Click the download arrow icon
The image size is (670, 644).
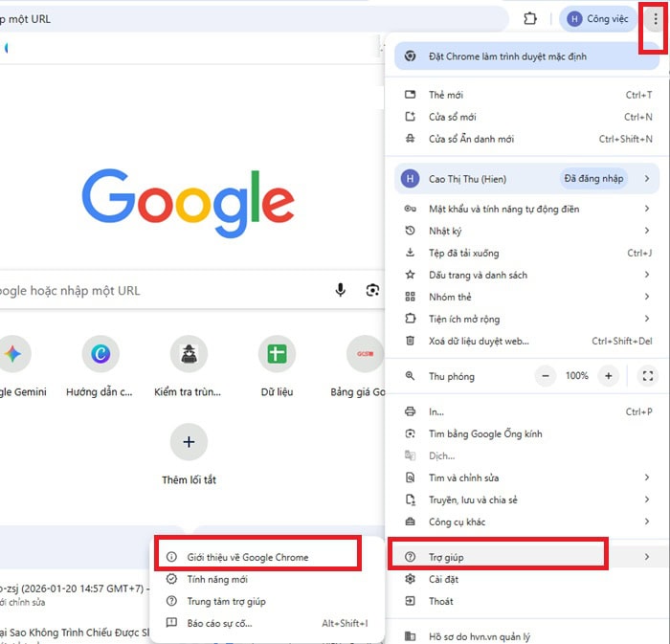[x=410, y=253]
